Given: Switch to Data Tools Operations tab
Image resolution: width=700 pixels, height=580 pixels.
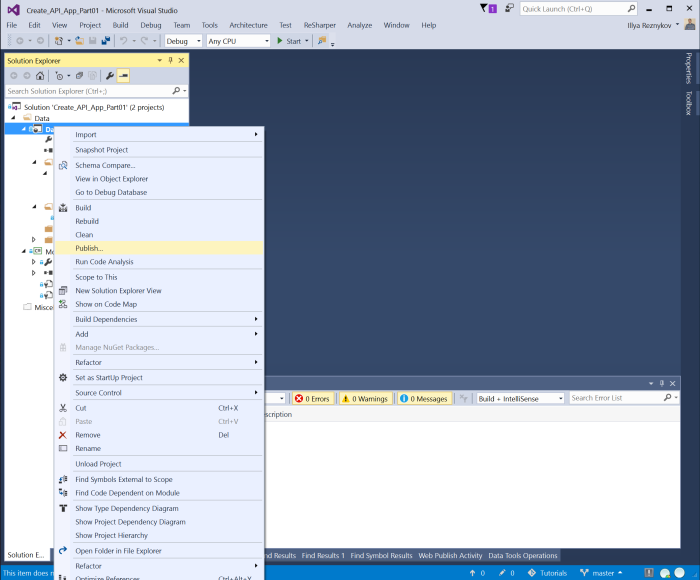Looking at the screenshot, I should pyautogui.click(x=522, y=555).
